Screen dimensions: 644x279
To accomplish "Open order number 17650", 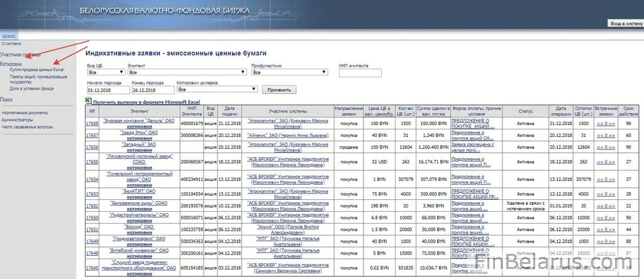I will tap(92, 218).
